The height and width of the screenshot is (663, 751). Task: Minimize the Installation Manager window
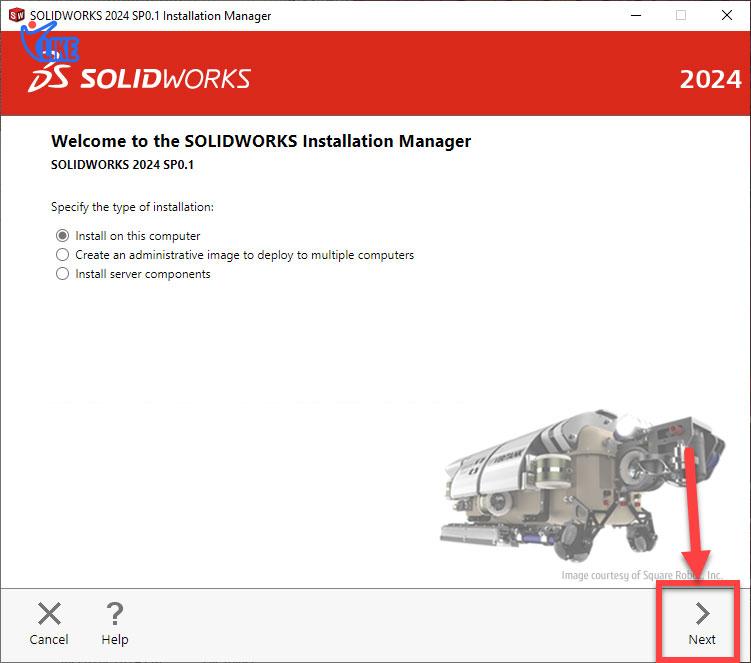pos(636,15)
